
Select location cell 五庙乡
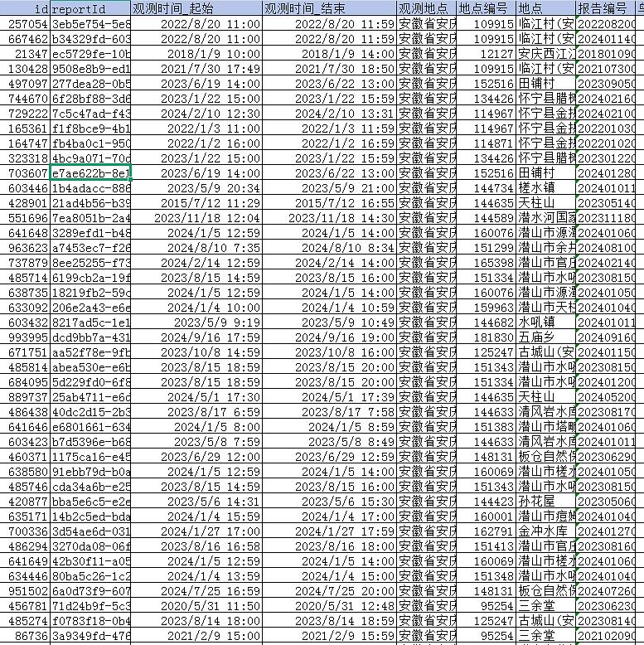[x=545, y=337]
